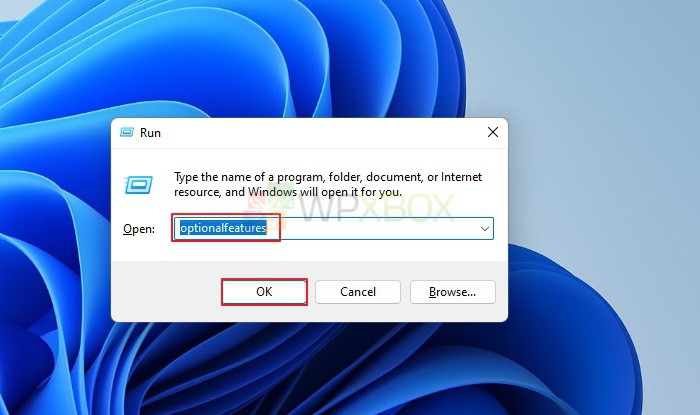Click the large Run program icon

click(x=139, y=185)
